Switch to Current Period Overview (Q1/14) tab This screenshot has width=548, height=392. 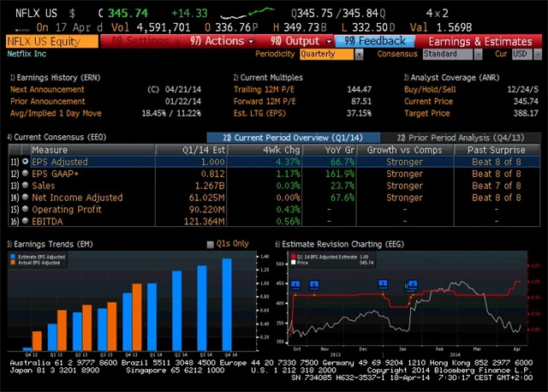click(x=291, y=137)
